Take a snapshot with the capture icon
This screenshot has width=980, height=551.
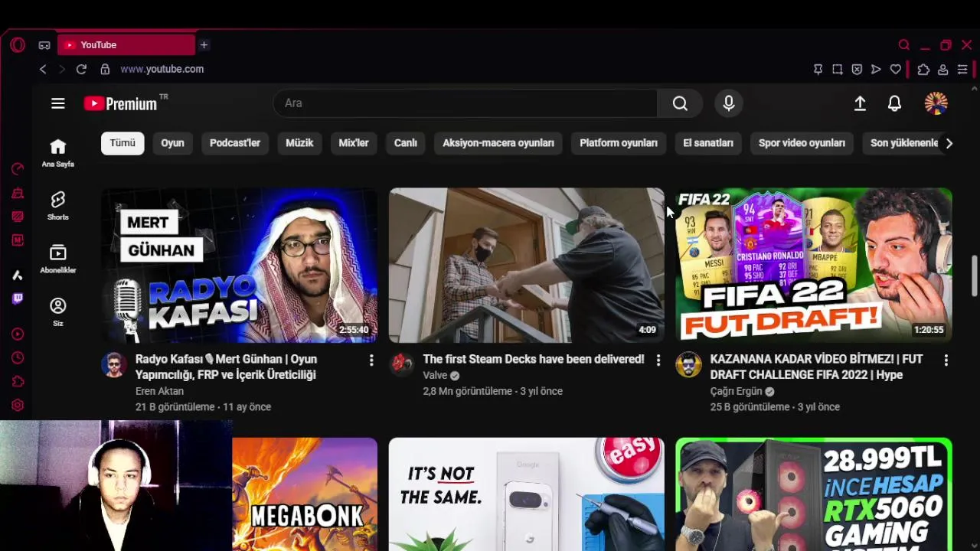(838, 70)
